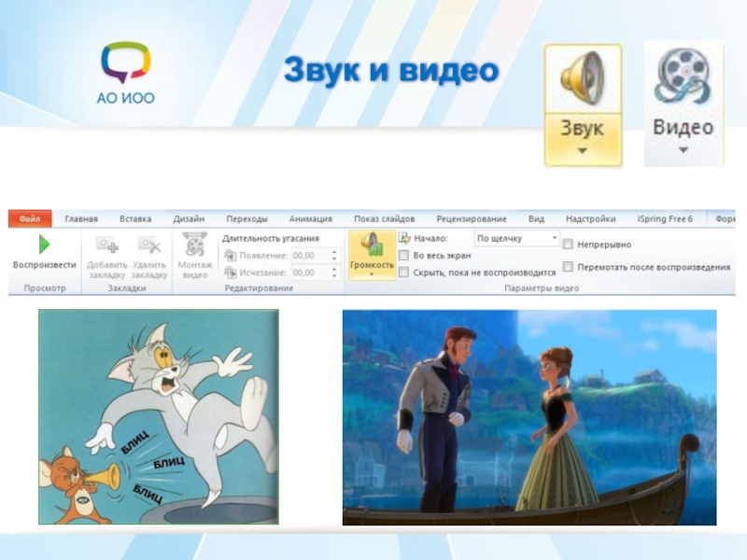Click the Появление fade-in icon
This screenshot has width=747, height=560.
230,256
